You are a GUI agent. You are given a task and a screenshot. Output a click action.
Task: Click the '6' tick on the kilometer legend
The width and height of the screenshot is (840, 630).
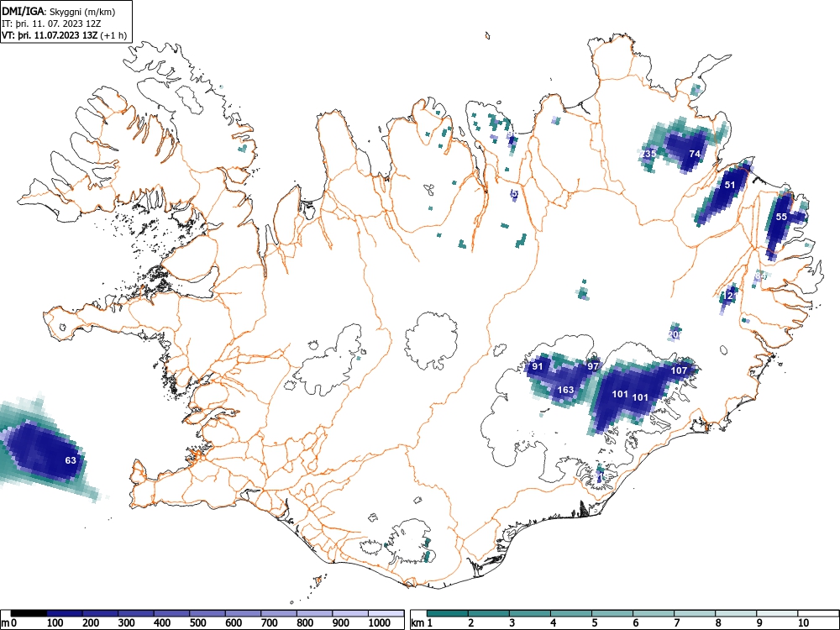pos(636,623)
